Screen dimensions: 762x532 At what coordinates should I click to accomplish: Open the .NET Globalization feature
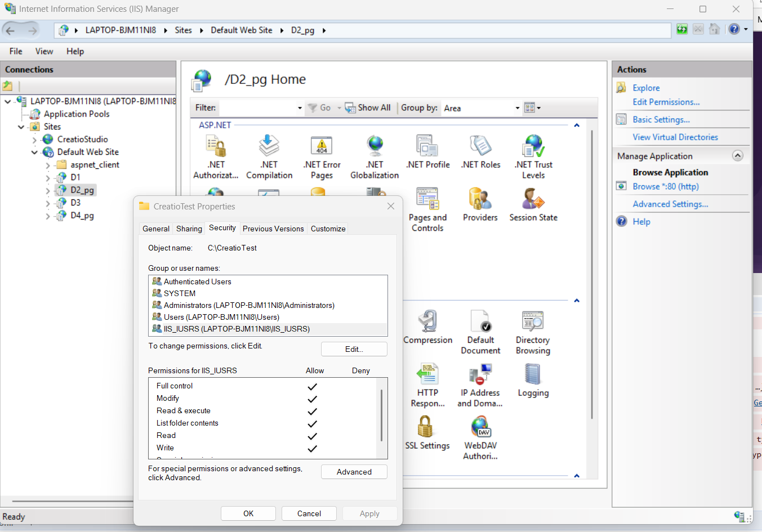pos(375,158)
